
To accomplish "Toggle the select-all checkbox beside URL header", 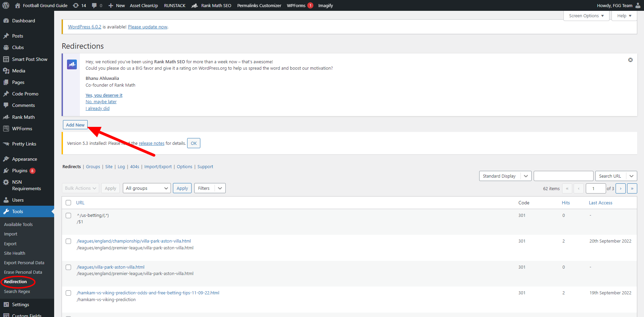I will [68, 203].
